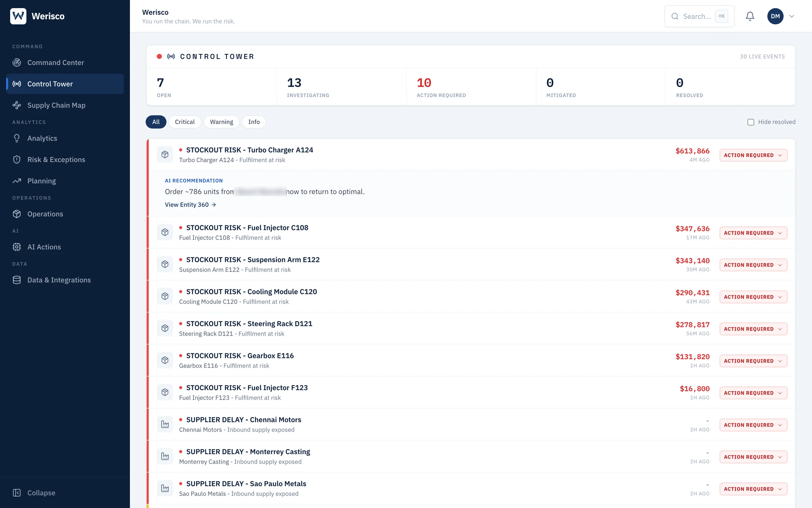
Task: Click the Werisco logo icon
Action: click(x=18, y=16)
